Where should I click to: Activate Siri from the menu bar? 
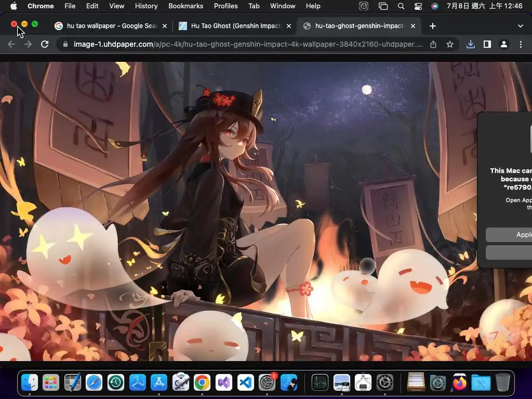(435, 6)
